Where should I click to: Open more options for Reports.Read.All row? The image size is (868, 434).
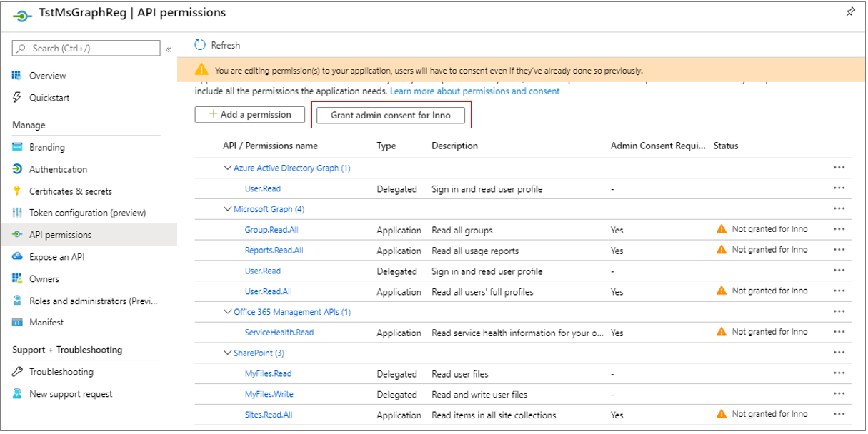click(x=839, y=251)
